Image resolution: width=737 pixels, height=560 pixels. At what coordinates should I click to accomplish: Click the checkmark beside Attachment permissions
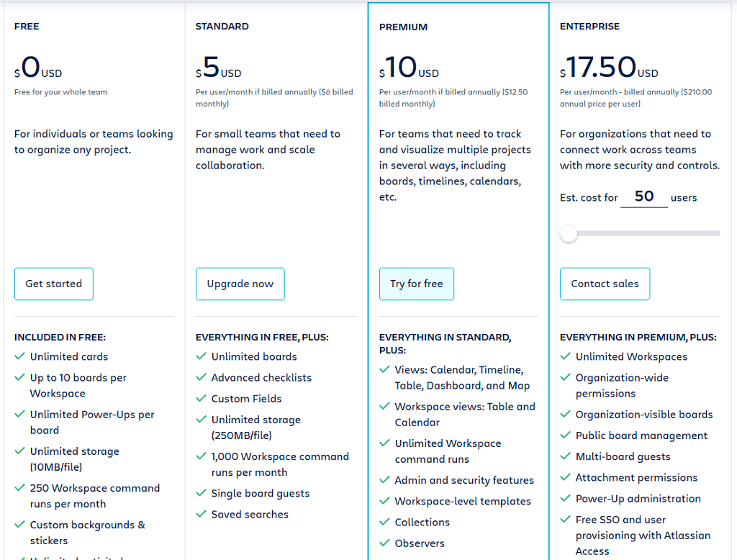click(565, 477)
